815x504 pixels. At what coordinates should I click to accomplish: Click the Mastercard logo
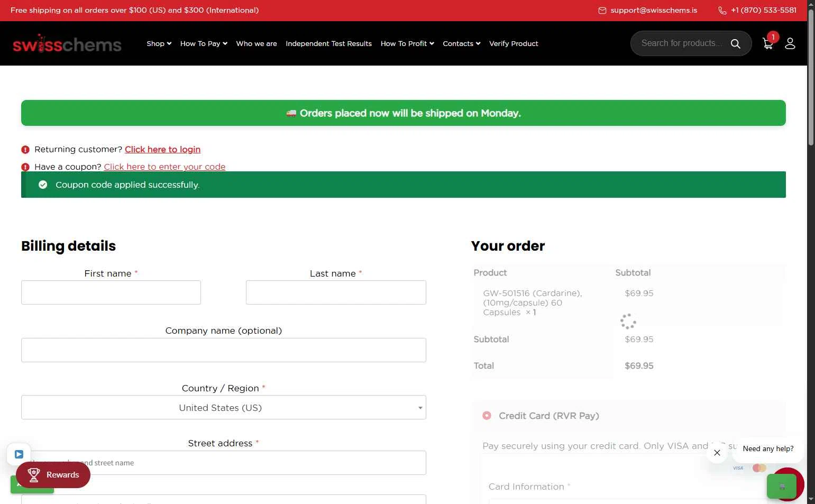[x=759, y=468]
